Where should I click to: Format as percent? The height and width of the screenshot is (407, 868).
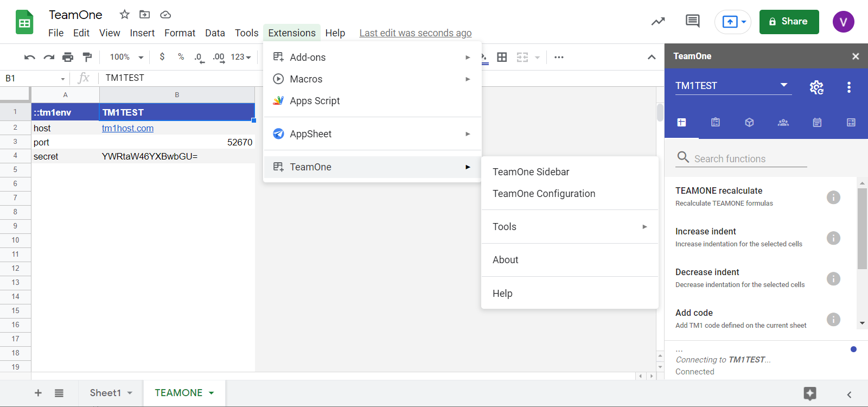point(181,56)
